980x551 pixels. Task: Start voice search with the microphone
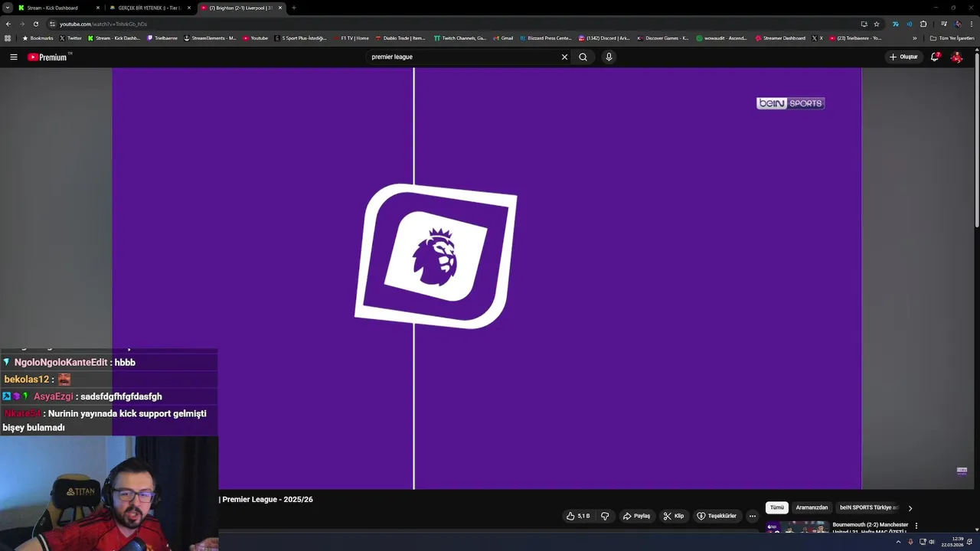point(609,57)
